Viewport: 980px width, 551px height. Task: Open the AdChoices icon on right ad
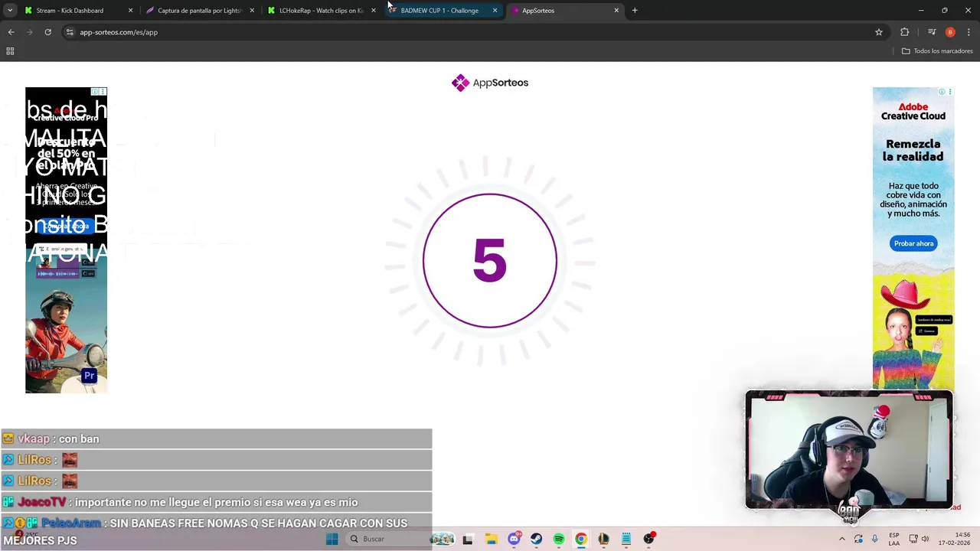pyautogui.click(x=942, y=92)
